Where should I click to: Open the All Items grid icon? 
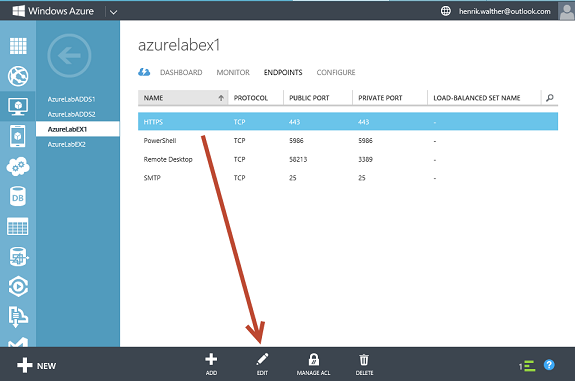coord(18,46)
